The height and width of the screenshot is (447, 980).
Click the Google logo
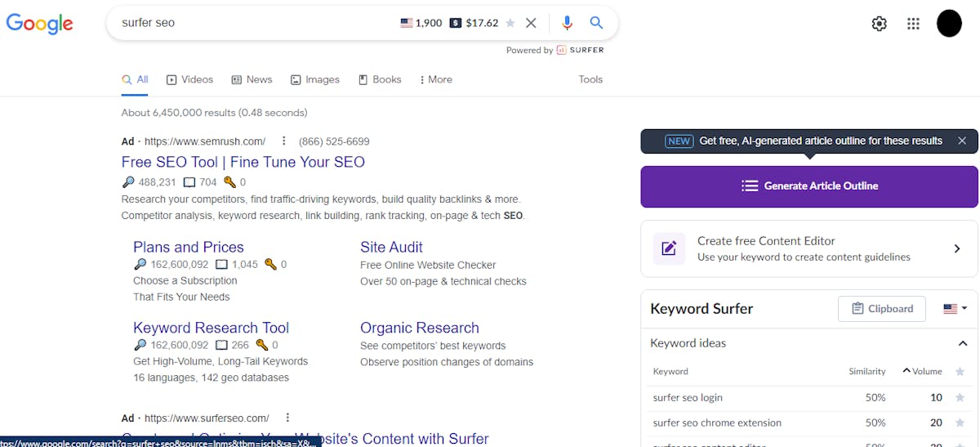(x=40, y=24)
